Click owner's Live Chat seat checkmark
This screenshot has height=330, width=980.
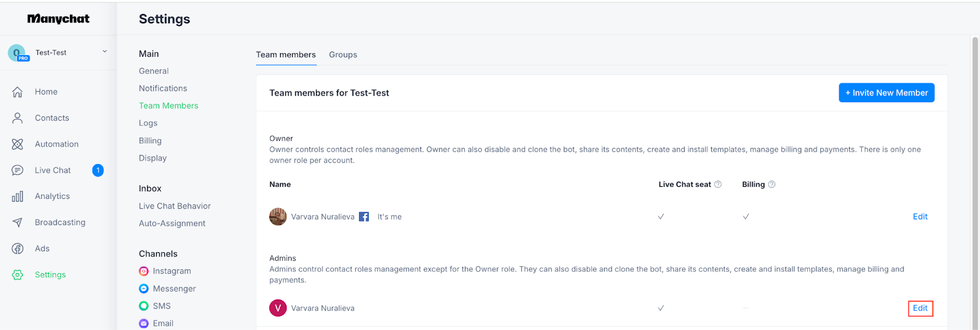pos(661,217)
